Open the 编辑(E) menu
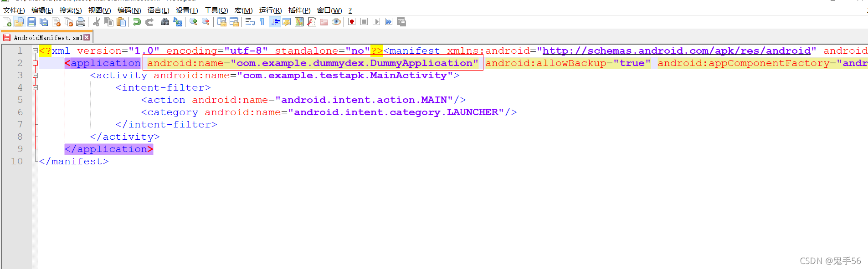Image resolution: width=868 pixels, height=269 pixels. coord(42,10)
